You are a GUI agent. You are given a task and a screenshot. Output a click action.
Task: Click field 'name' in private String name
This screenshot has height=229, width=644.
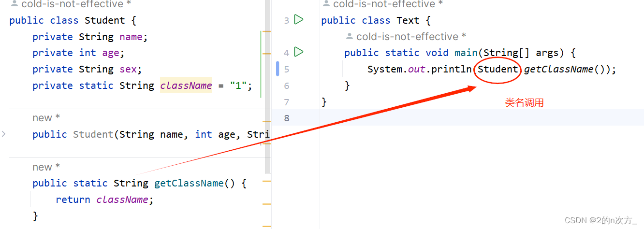click(x=131, y=37)
